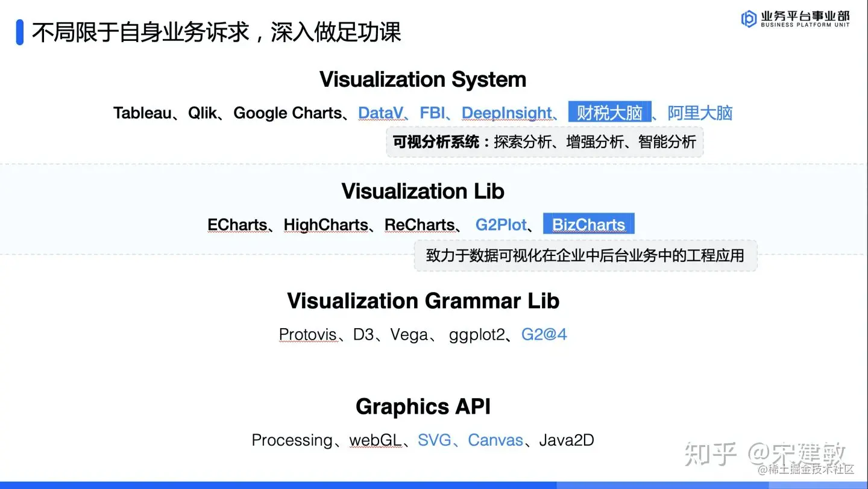The width and height of the screenshot is (868, 489).
Task: Click the word HighCharts
Action: (x=325, y=225)
